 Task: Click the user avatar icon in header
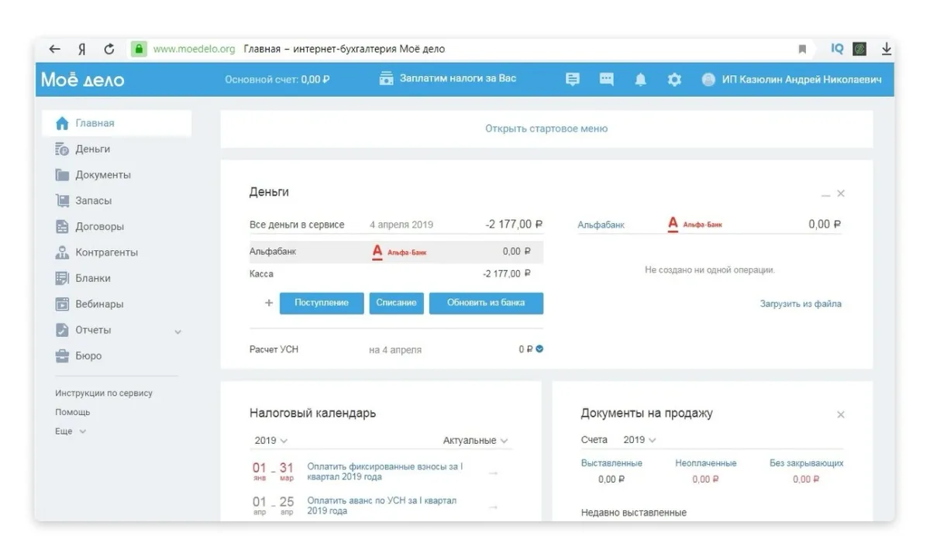point(708,79)
